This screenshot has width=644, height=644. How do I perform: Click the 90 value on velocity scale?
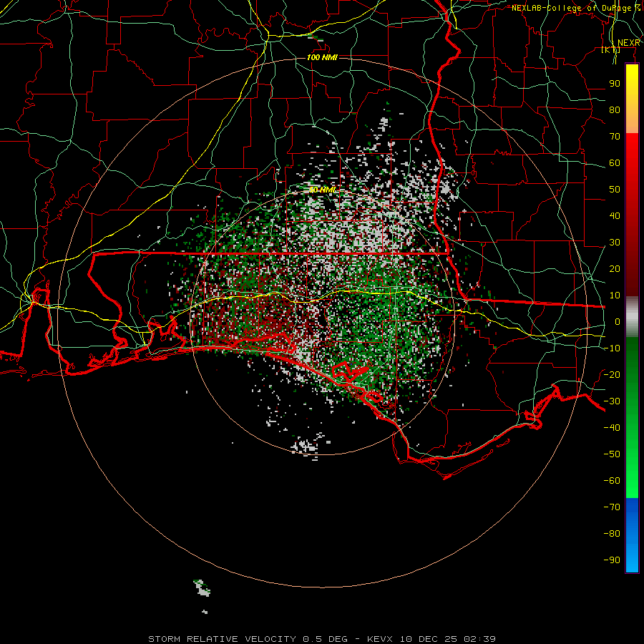(x=615, y=84)
